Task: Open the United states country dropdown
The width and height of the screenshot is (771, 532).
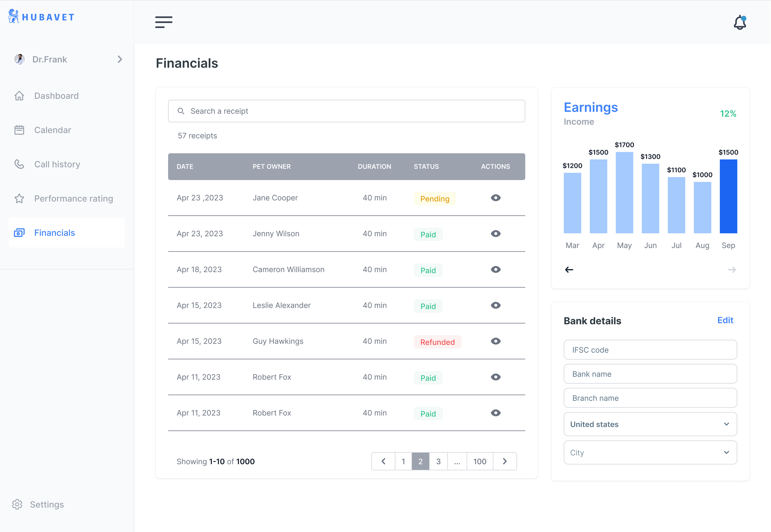Action: pyautogui.click(x=650, y=424)
